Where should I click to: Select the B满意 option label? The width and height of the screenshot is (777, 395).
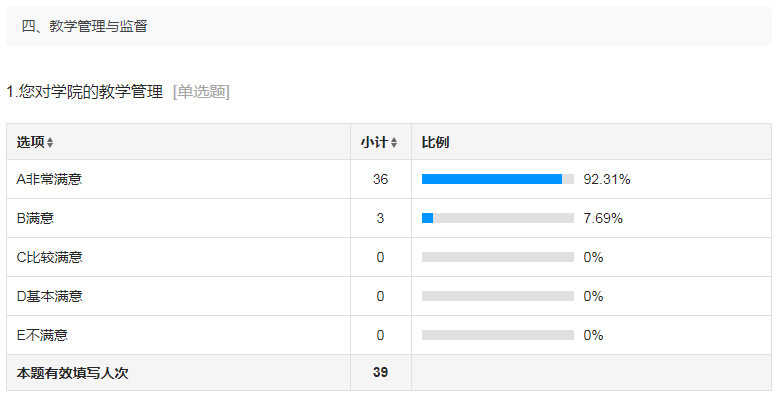35,218
